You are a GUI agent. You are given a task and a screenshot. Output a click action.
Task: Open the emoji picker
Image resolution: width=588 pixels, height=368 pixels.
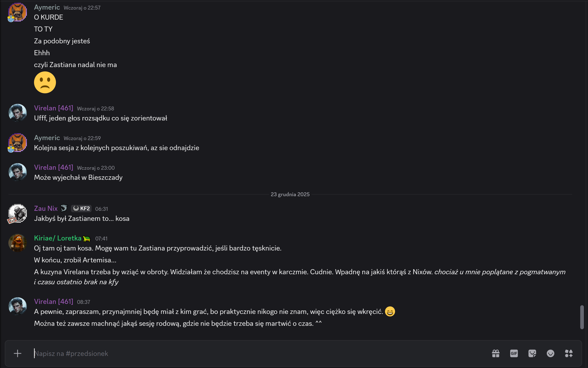coord(551,353)
